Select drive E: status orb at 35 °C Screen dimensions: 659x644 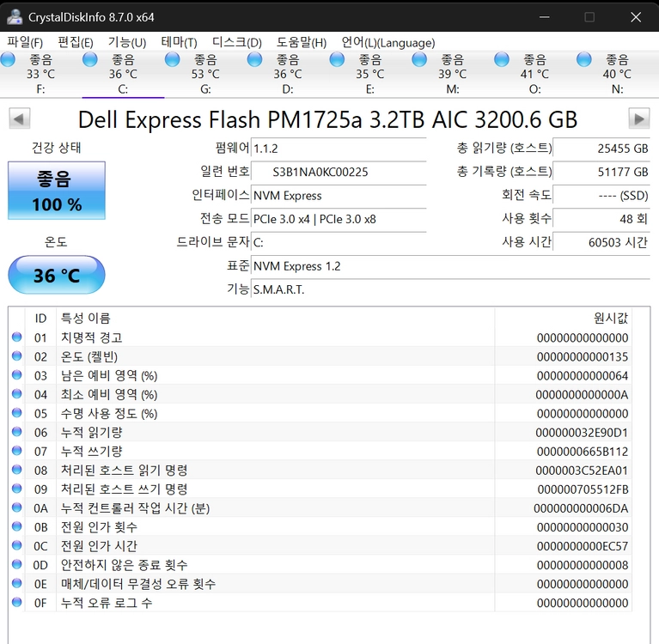(337, 59)
